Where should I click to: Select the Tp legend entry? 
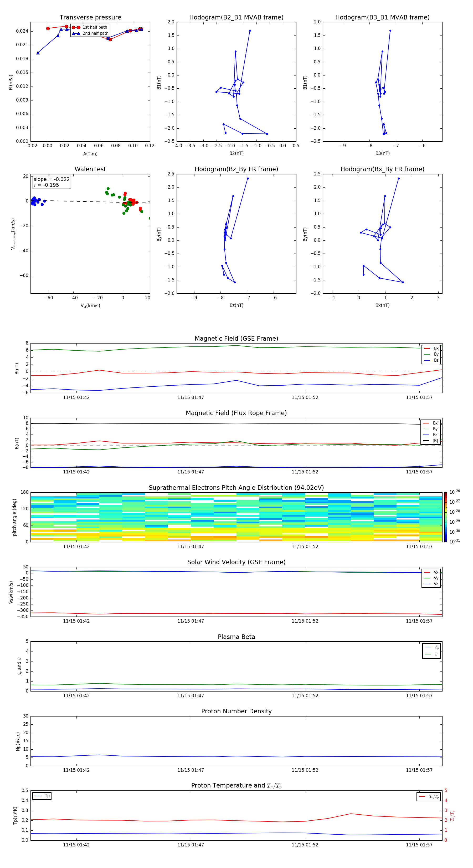click(x=42, y=796)
